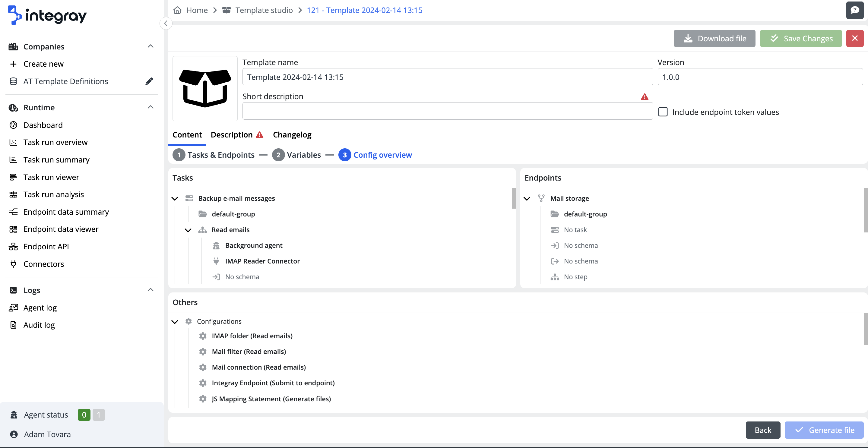Click the Short description input field
This screenshot has height=448, width=868.
447,112
